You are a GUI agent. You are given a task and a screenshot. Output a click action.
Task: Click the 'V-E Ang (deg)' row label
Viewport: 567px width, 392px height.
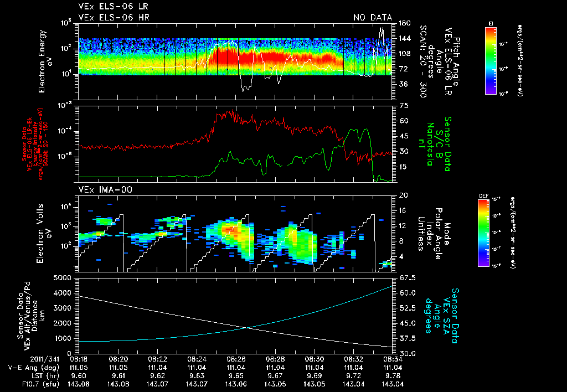(34, 368)
